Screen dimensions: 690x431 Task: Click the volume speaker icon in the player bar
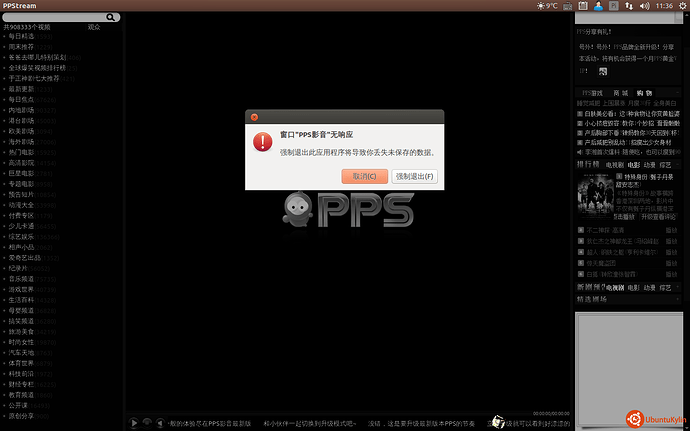point(161,423)
